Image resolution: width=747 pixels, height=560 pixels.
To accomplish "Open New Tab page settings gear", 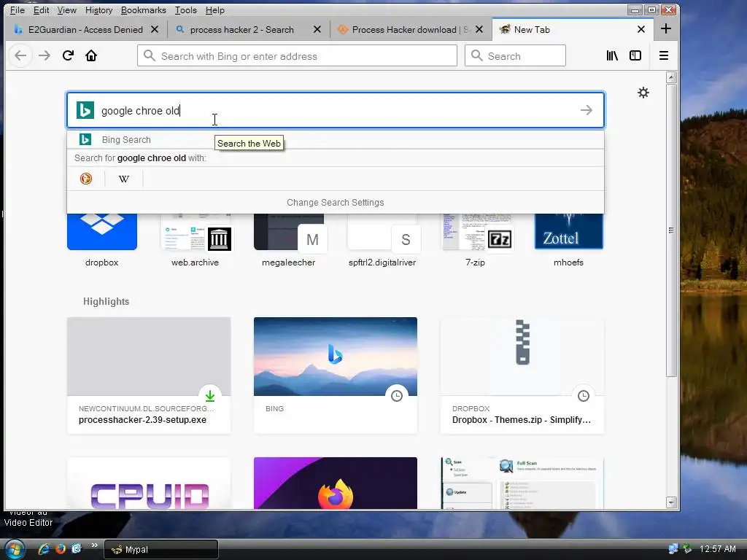I will [643, 93].
